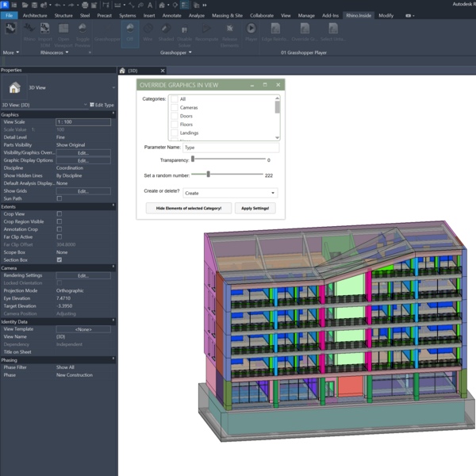Viewport: 476px width, 476px height.
Task: Click the Rhino ribbon button
Action: [29, 33]
